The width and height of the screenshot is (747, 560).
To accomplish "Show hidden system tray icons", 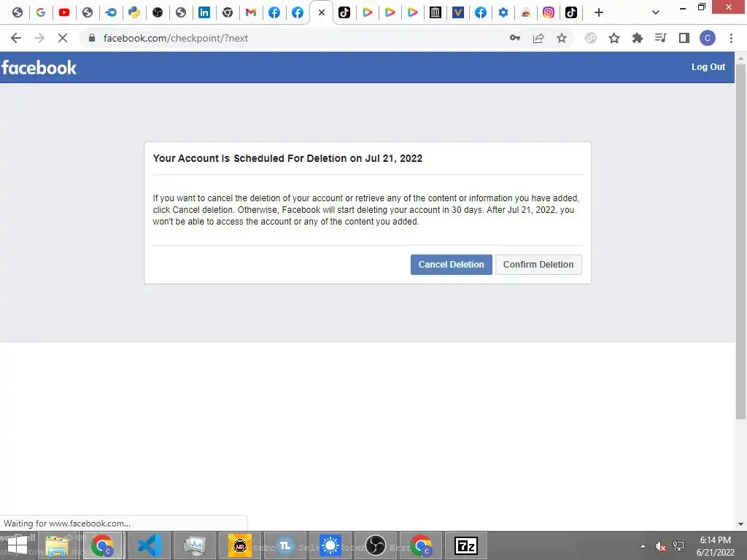I will 643,546.
